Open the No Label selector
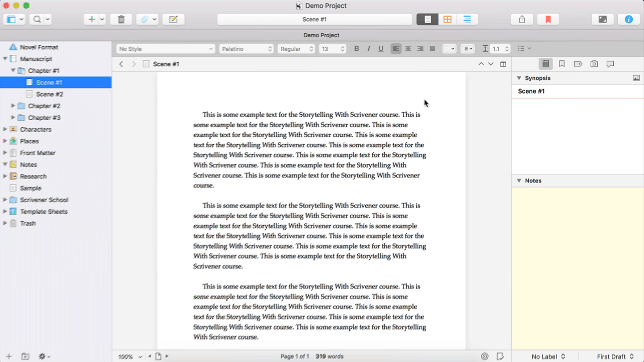Viewport: 644px width, 362px height. coord(548,356)
